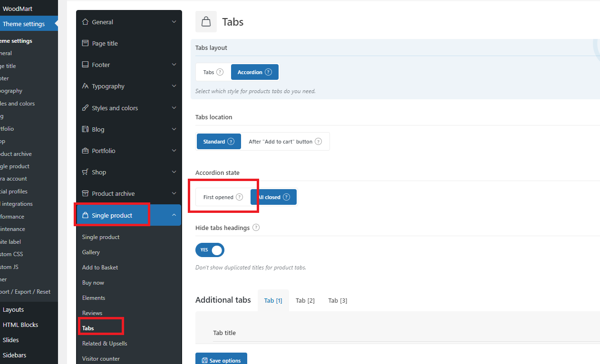
Task: Click the General home icon
Action: 86,22
